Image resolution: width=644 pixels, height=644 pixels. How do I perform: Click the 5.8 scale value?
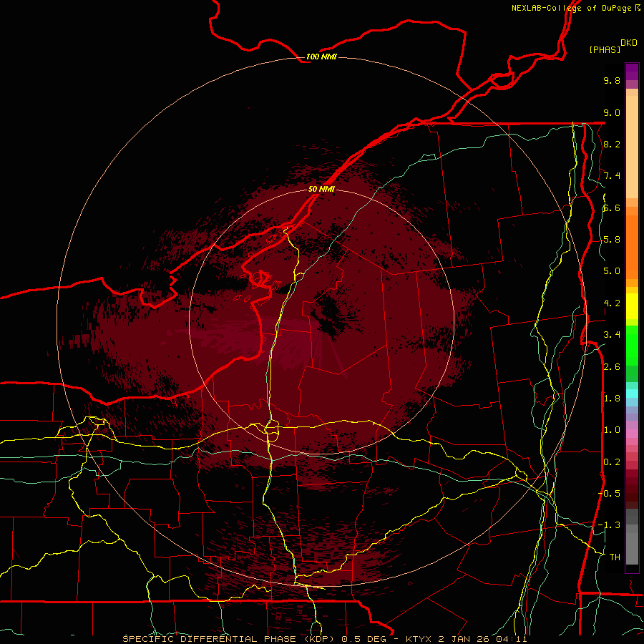click(x=612, y=240)
